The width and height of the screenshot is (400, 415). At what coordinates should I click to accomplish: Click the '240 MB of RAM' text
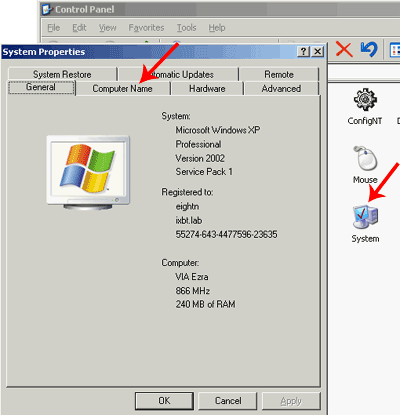(x=205, y=304)
